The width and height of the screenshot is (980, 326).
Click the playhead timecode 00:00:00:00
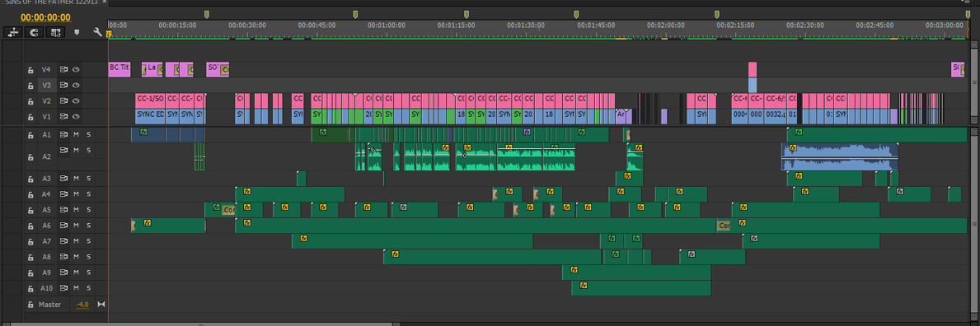tap(45, 17)
